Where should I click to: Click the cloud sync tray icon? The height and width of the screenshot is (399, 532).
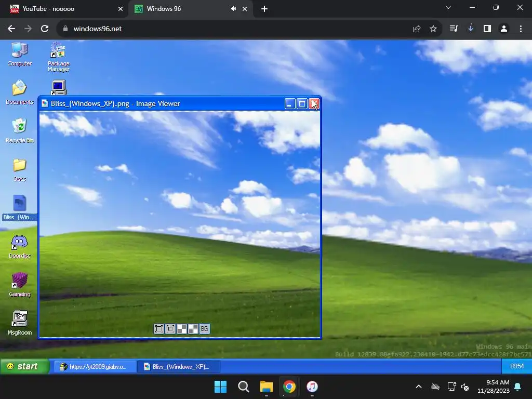pos(435,387)
